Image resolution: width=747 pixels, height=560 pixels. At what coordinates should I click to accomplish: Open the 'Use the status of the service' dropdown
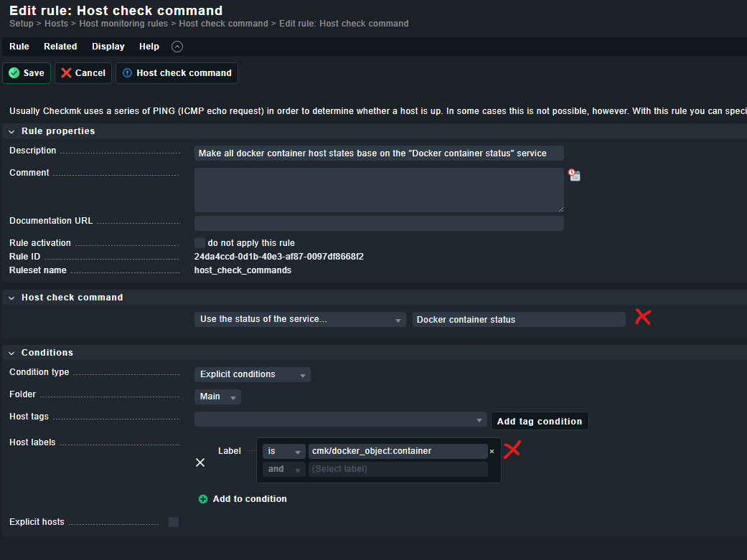click(x=301, y=320)
